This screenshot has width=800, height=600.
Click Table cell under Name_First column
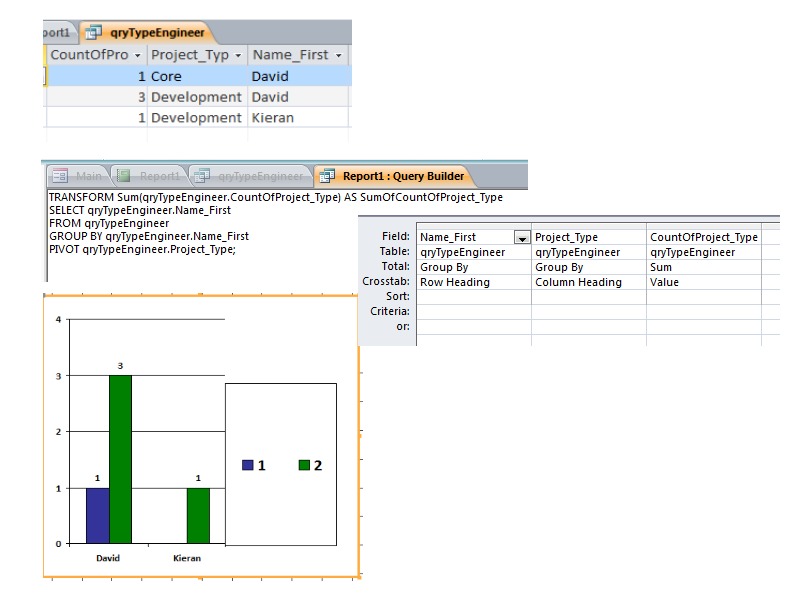tap(474, 252)
